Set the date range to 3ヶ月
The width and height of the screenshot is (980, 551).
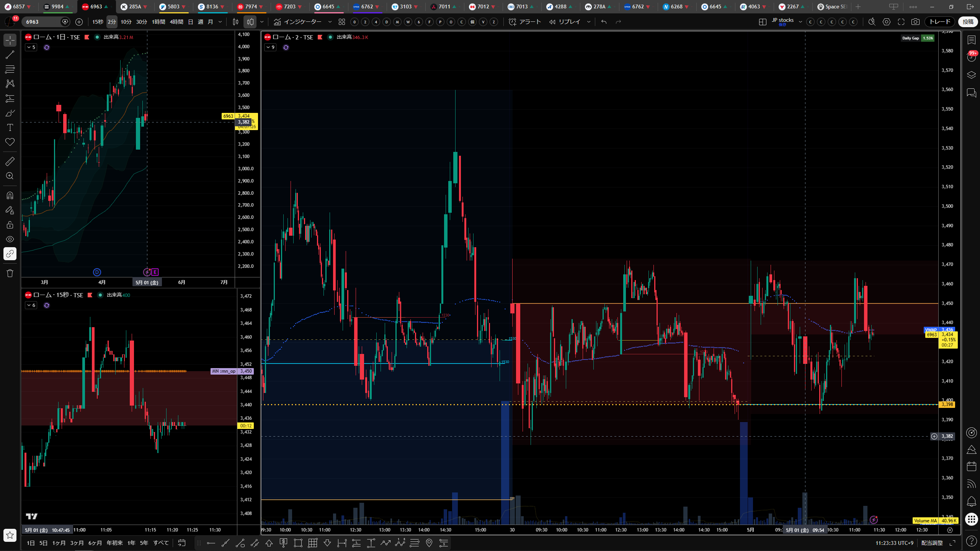point(77,543)
